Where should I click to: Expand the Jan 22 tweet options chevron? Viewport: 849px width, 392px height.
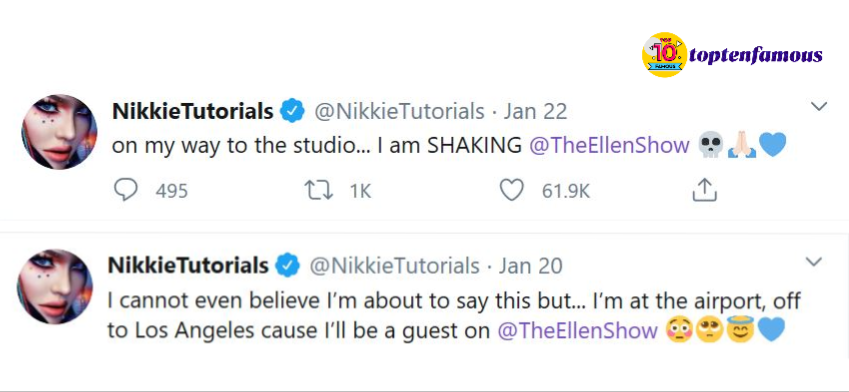tap(819, 106)
